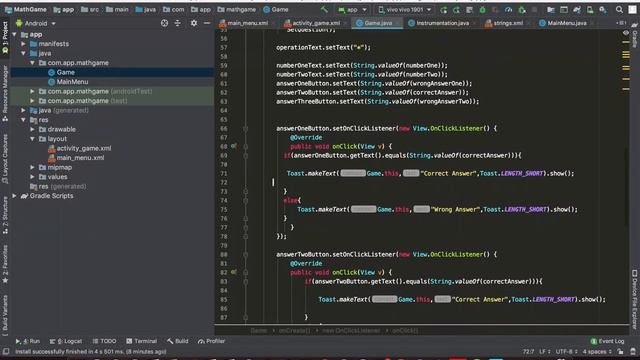Click Attach Debugger to Android Process icon

tap(522, 9)
